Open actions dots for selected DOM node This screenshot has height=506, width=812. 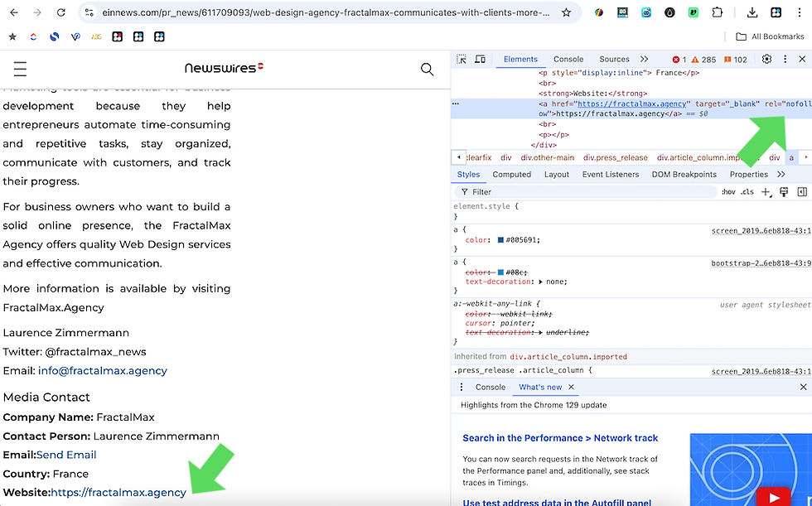pos(456,104)
